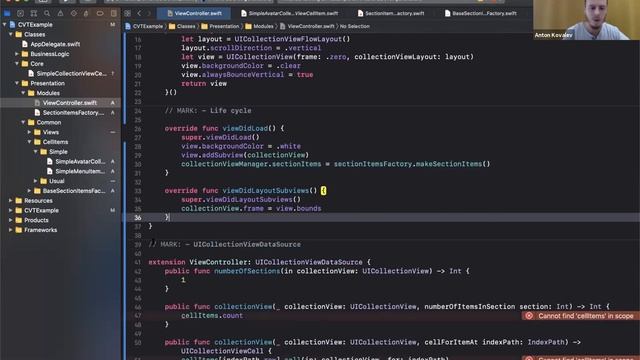Collapse the Core folder
Viewport: 640px width, 360px height.
[17, 64]
